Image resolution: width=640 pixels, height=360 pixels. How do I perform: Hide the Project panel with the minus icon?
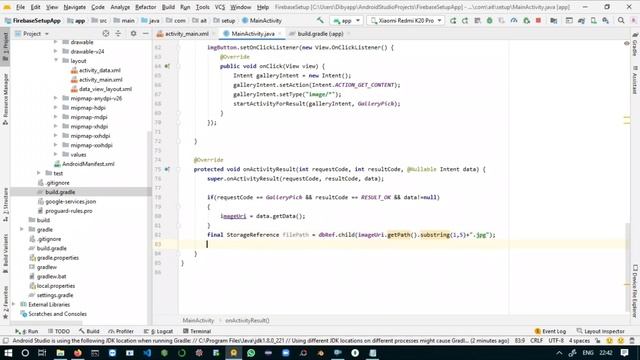[145, 33]
